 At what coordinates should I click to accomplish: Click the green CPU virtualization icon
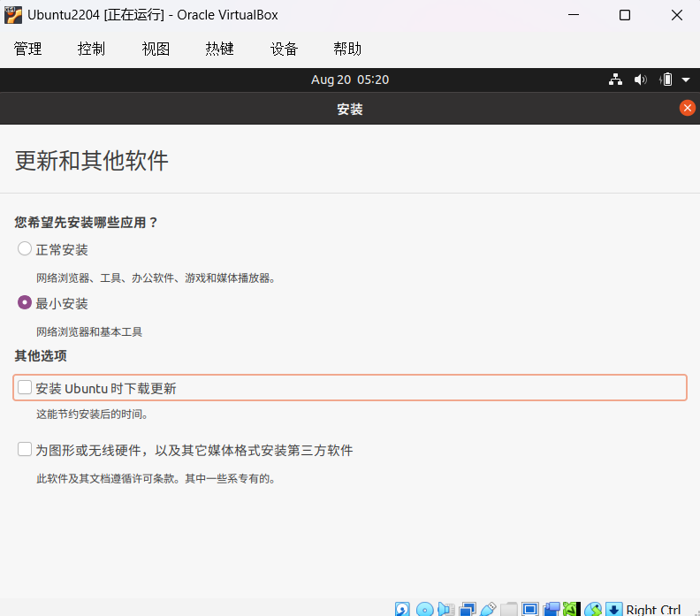[x=572, y=609]
